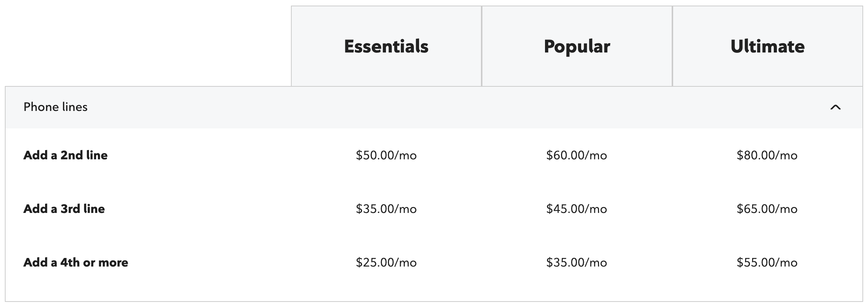Collapse the Phone lines section chevron

[835, 107]
